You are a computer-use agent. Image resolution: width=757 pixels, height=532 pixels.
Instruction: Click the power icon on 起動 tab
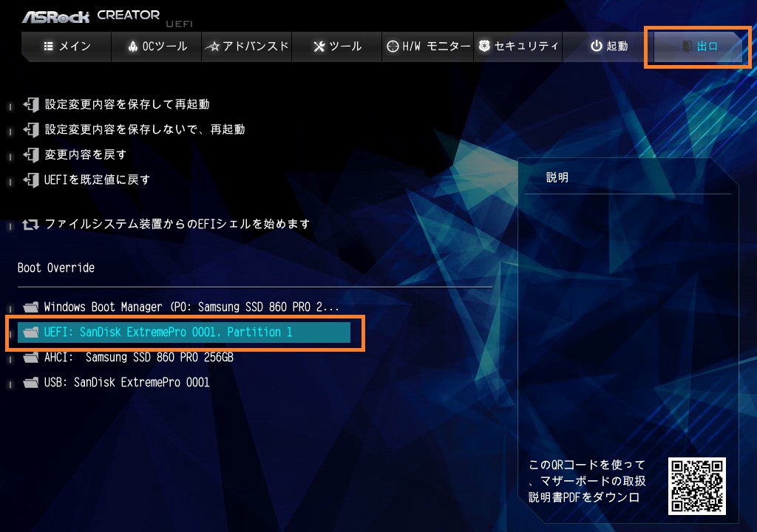597,46
